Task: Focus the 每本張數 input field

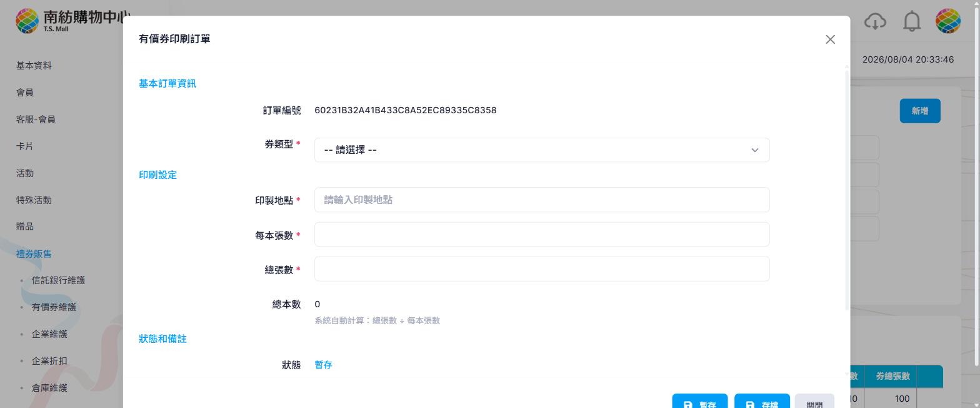Action: (x=542, y=234)
